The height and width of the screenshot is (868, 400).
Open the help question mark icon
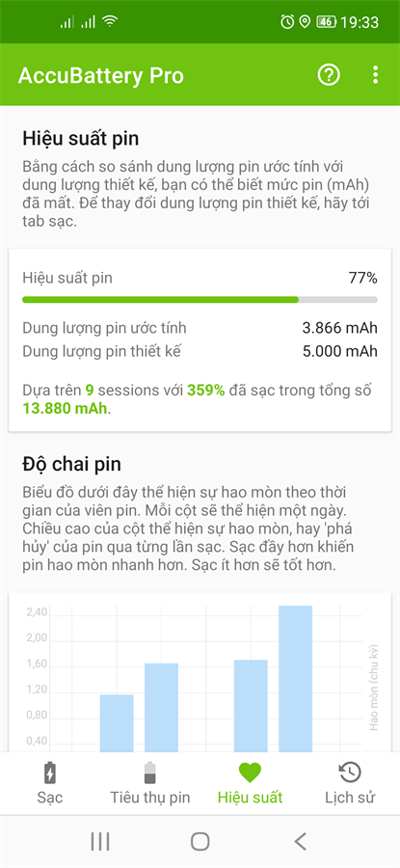click(329, 74)
